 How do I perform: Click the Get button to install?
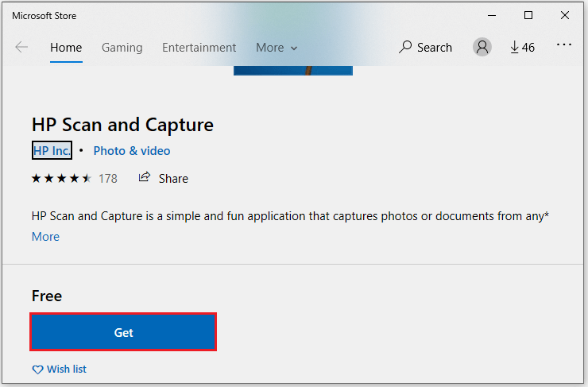pos(123,332)
